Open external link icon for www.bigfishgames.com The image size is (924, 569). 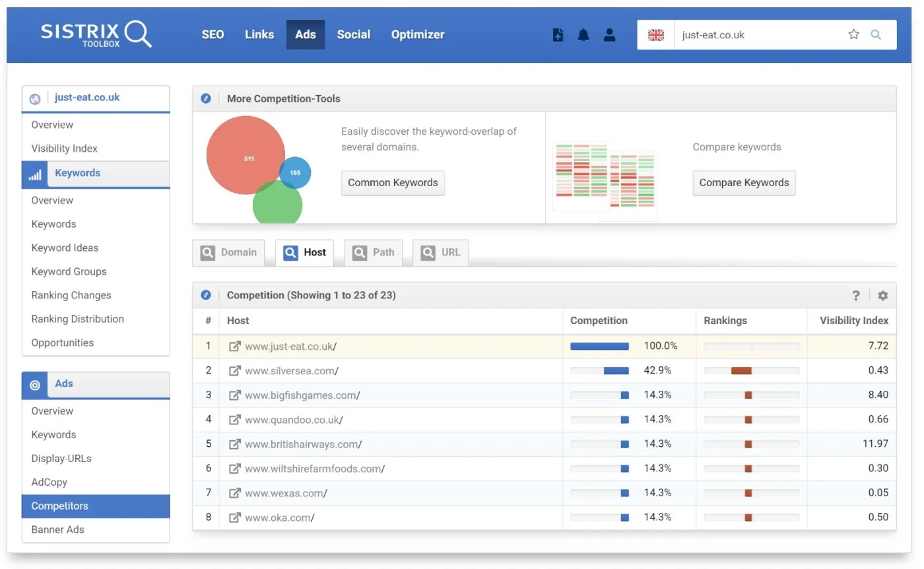(234, 395)
